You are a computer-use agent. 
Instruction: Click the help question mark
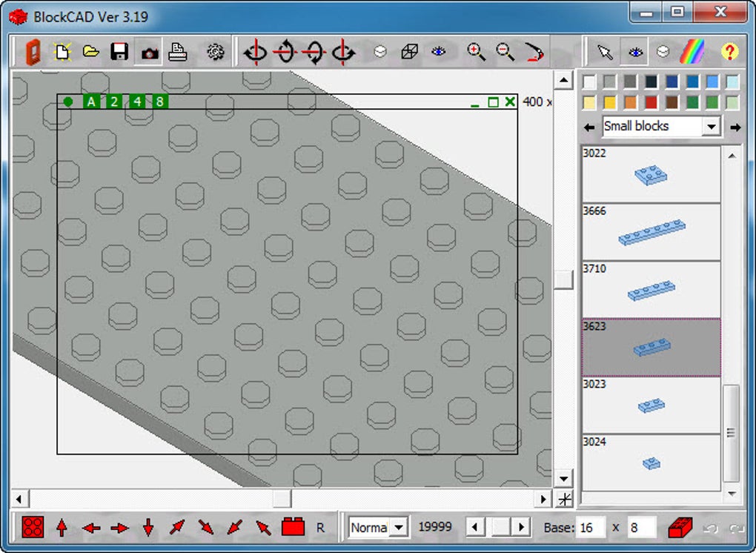(731, 52)
